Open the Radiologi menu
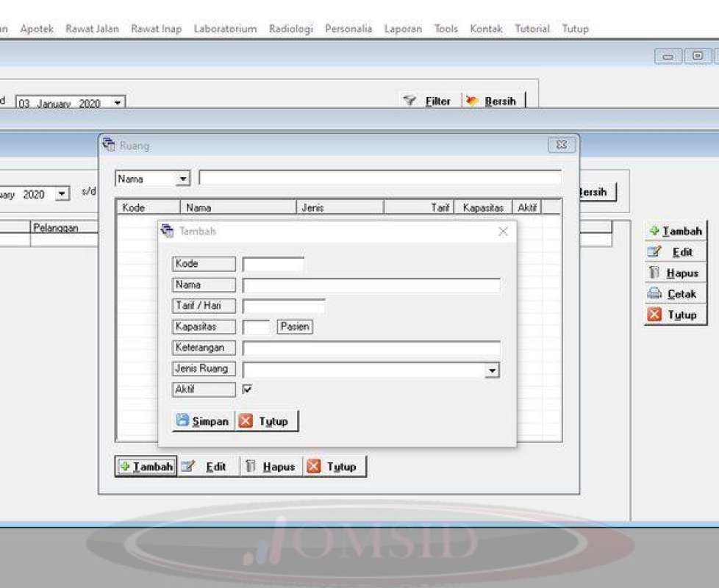Viewport: 719px width, 588px height. (x=290, y=29)
